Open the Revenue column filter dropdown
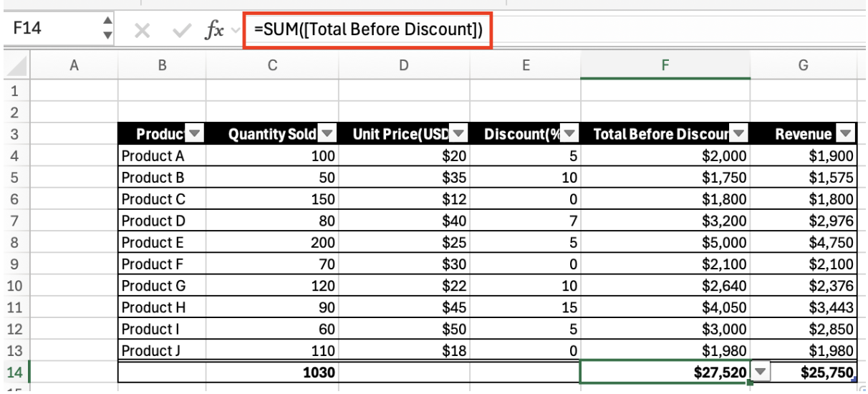Image resolution: width=868 pixels, height=394 pixels. 846,134
